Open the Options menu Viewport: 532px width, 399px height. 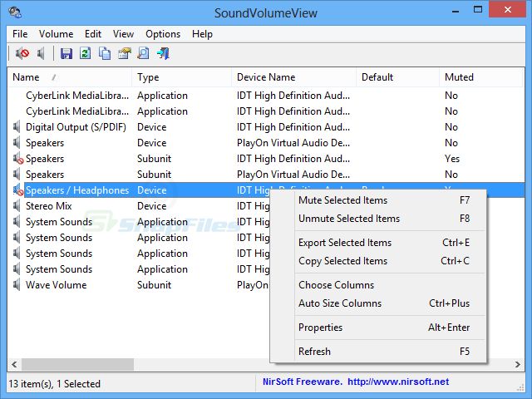[x=162, y=34]
